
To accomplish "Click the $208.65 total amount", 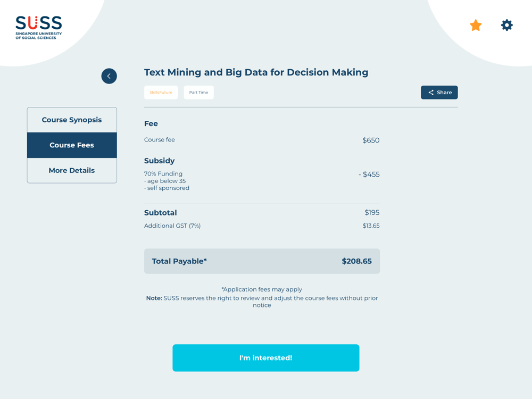I will 356,261.
